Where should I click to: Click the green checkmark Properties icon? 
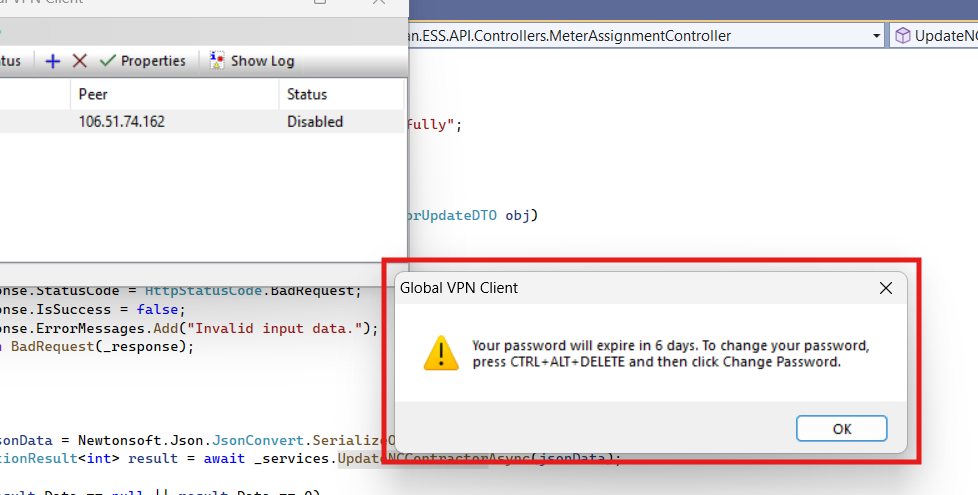coord(107,61)
